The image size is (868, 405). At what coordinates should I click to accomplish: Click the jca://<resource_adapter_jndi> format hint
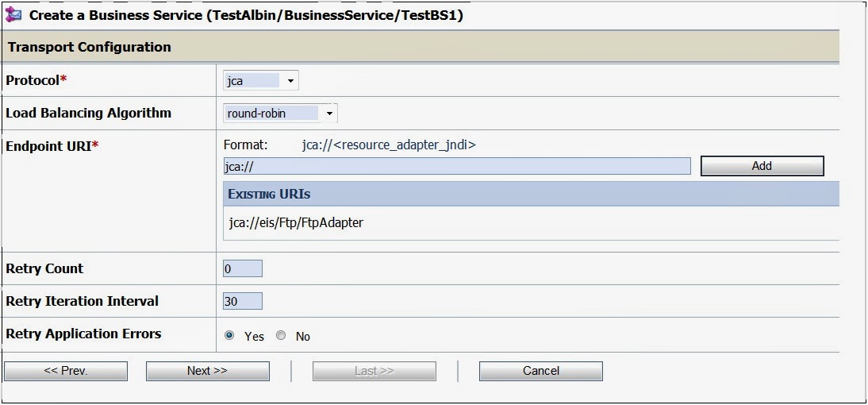point(389,145)
